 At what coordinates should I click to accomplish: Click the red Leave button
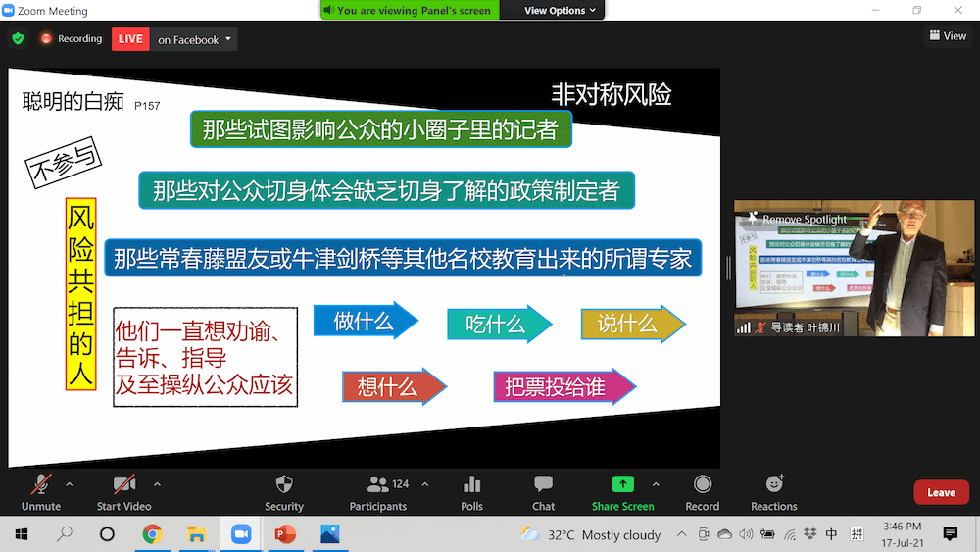coord(941,492)
